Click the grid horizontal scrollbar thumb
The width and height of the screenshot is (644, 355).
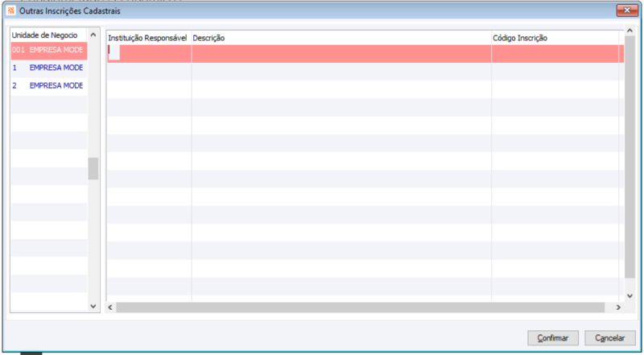coord(360,308)
